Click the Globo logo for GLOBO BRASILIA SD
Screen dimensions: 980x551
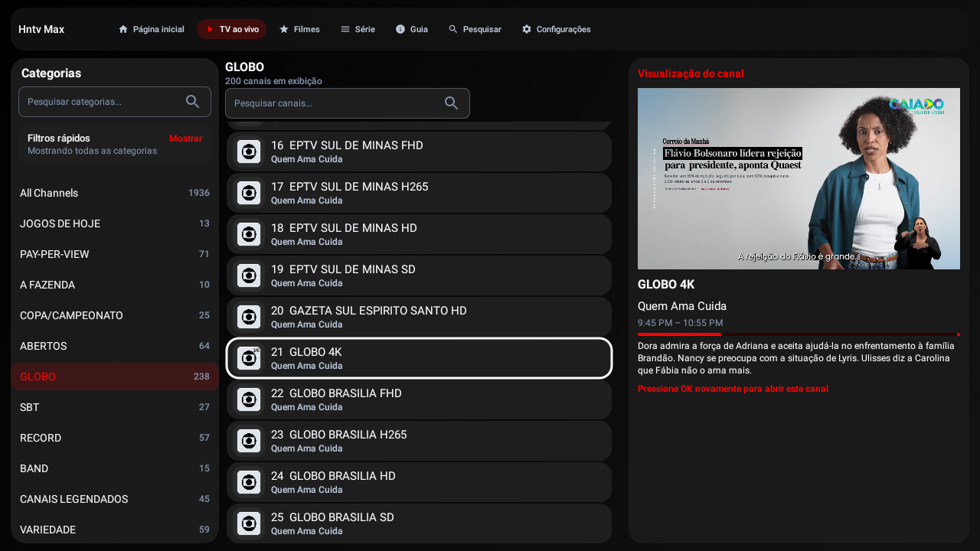(249, 523)
